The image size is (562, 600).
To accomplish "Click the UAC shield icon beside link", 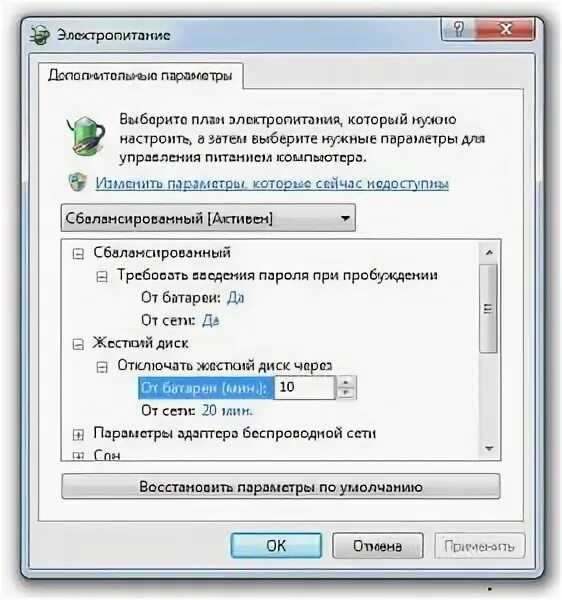I will [78, 183].
